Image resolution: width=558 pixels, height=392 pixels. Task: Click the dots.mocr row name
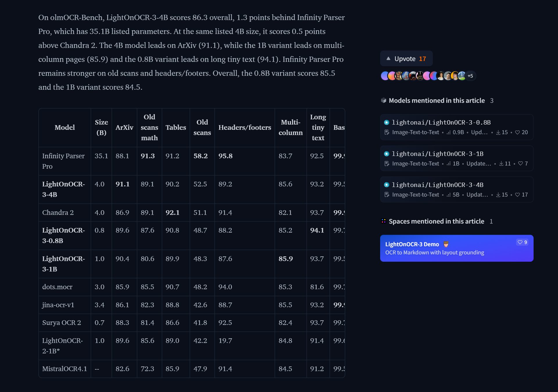[57, 287]
